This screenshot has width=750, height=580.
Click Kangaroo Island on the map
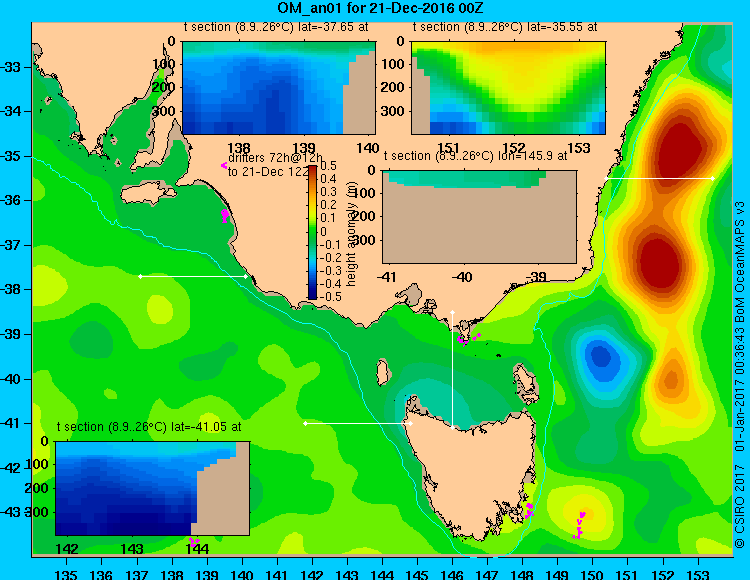tap(149, 195)
